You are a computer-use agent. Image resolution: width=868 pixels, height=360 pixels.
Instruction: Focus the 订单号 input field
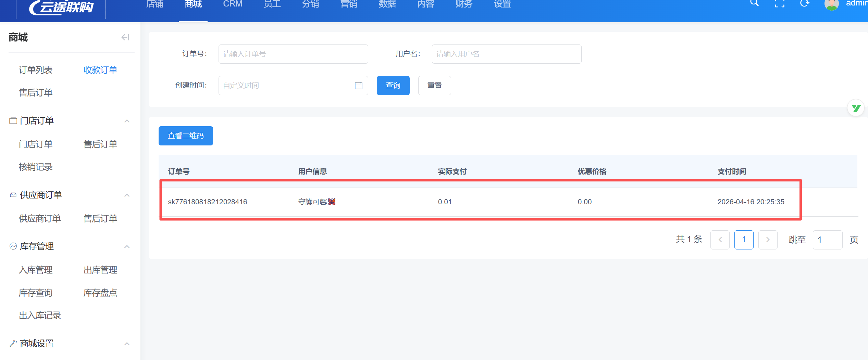point(293,54)
